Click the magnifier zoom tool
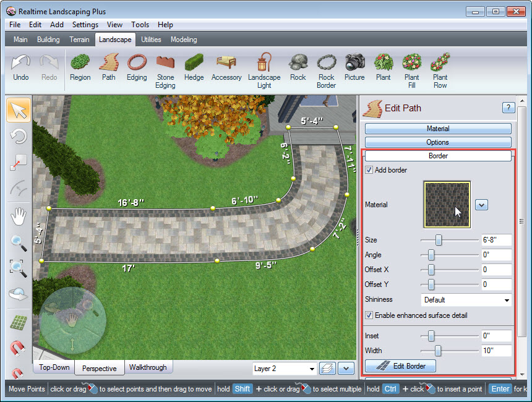 point(19,243)
